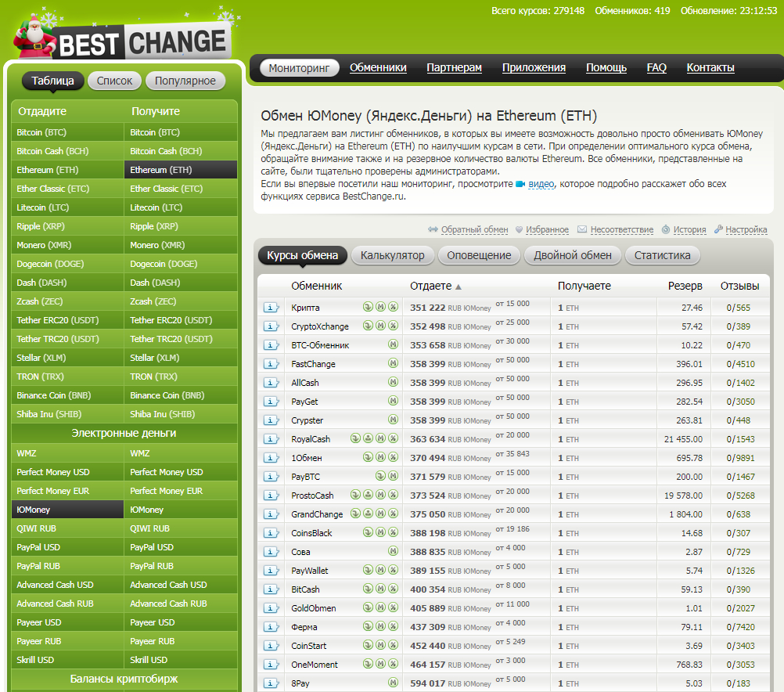Select the Мониторинг menu button
784x692 pixels.
[x=299, y=67]
